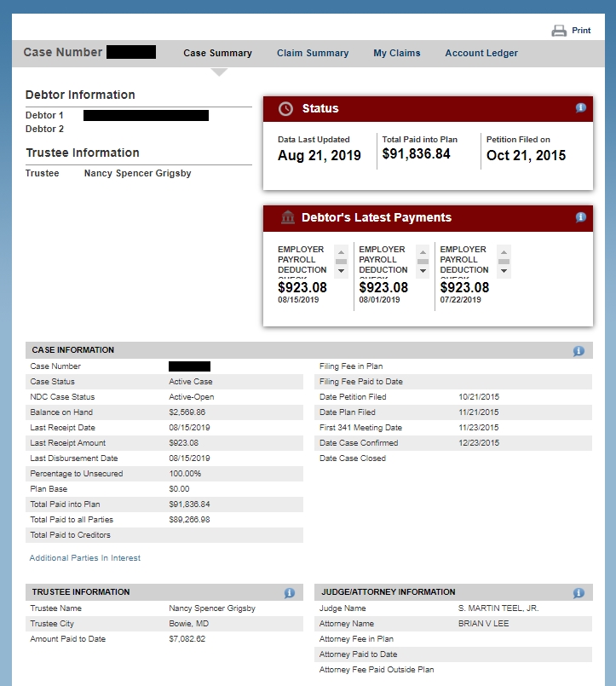Click Amount Paid to Date $7,082.62
This screenshot has width=616, height=686.
click(187, 639)
